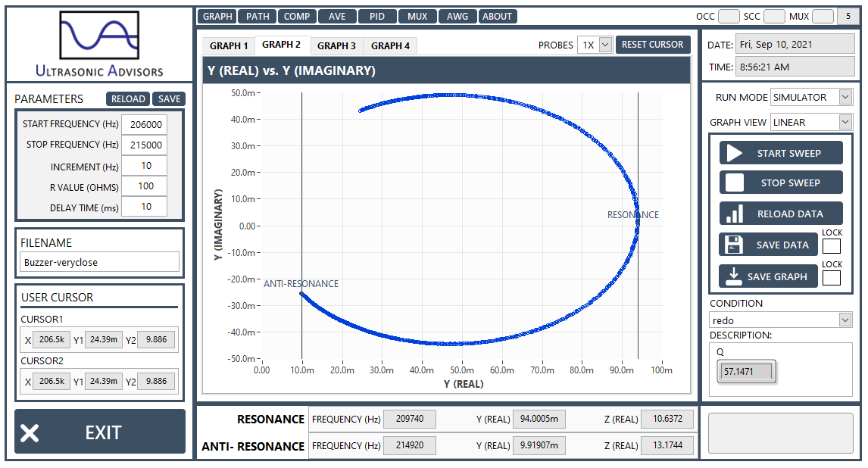The width and height of the screenshot is (868, 468).
Task: Click the resonance Z (REAL) value 10.6372
Action: (x=667, y=419)
